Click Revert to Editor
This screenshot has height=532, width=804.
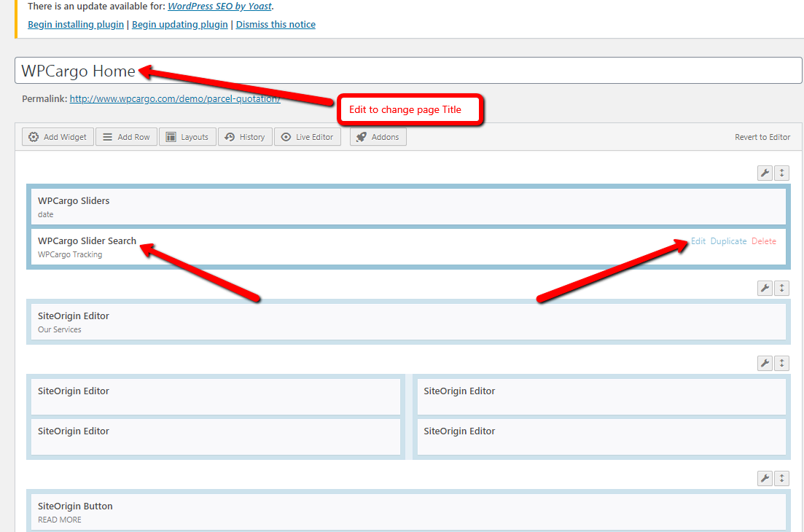coord(762,137)
